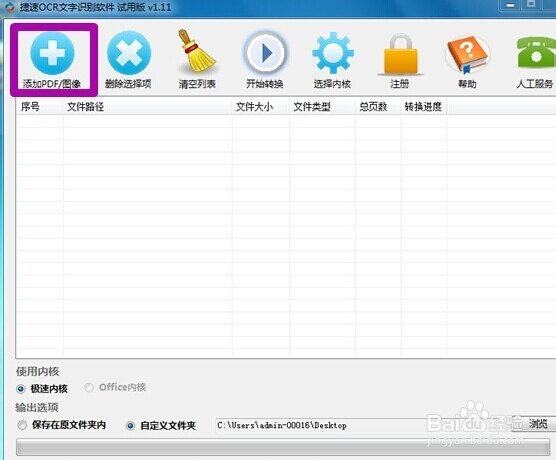Click the Clear List (清空列表) broom icon
The height and width of the screenshot is (460, 556).
(x=197, y=51)
